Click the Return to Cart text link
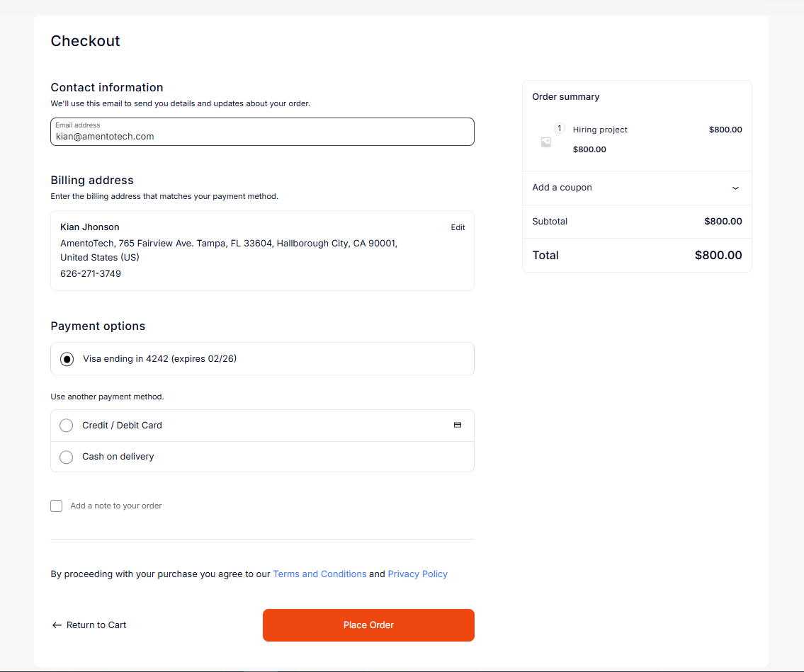Viewport: 804px width, 672px height. tap(96, 625)
